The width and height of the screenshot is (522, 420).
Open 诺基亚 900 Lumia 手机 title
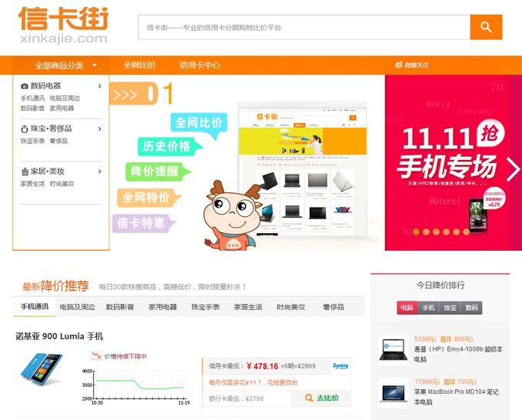click(59, 336)
